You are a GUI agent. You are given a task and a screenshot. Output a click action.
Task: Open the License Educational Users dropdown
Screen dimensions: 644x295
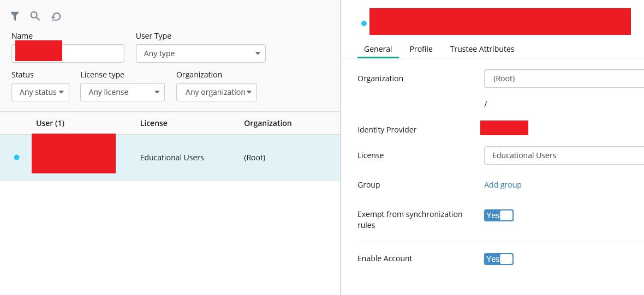563,155
